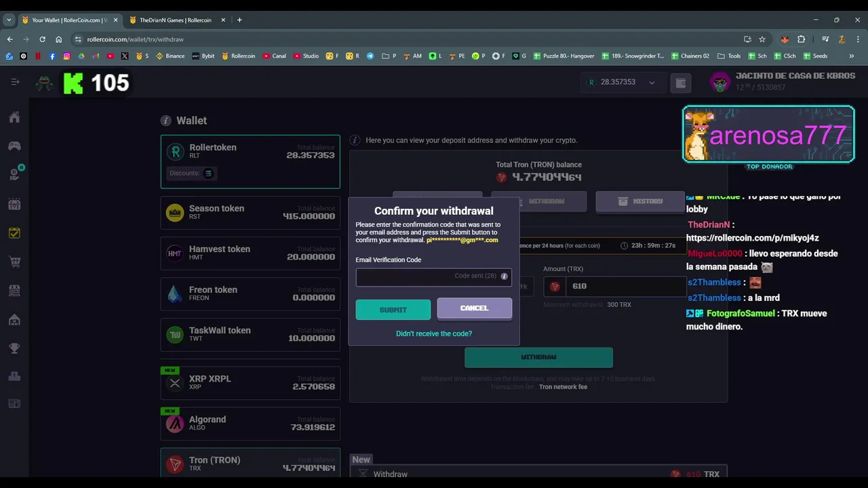Open the Puzzle 80.- Hangover bookmark
Screen dimensions: 868x488
[564, 56]
